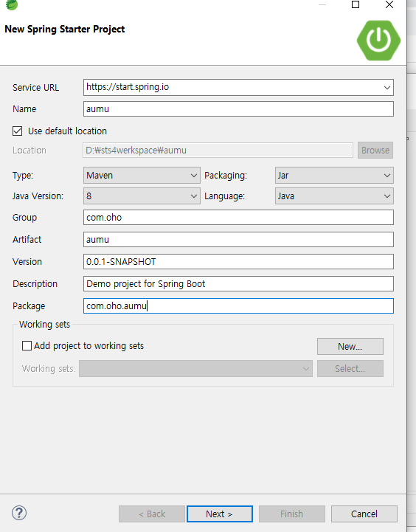This screenshot has width=416, height=532.
Task: Maximize the New Spring Starter Project window
Action: (356, 4)
